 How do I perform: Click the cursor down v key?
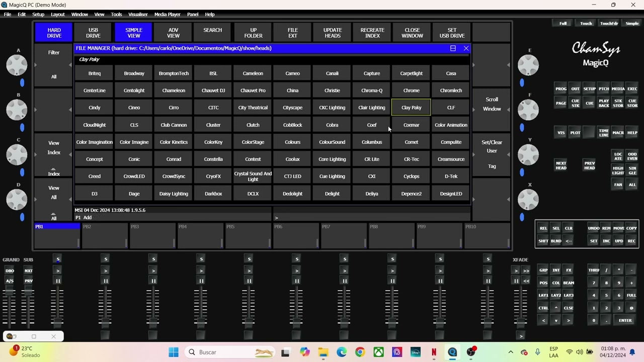click(x=556, y=320)
